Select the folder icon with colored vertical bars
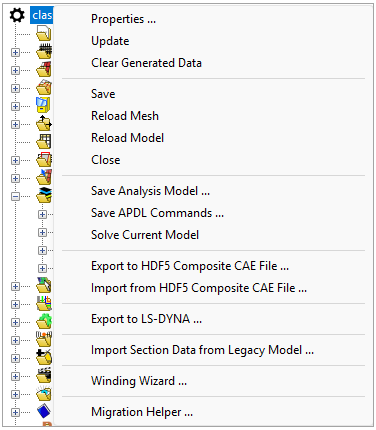The width and height of the screenshot is (376, 430). pyautogui.click(x=44, y=304)
